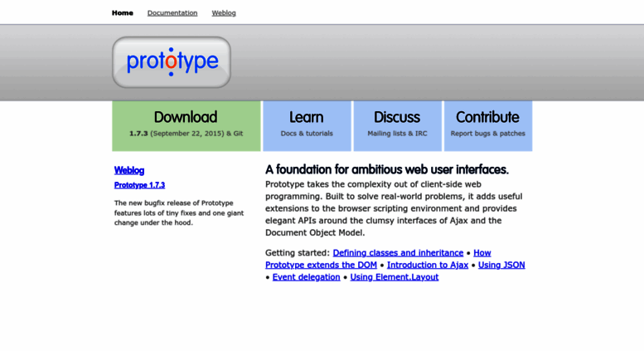Image resolution: width=644 pixels, height=351 pixels.
Task: Open the Discuss mailing lists box
Action: pos(397,126)
